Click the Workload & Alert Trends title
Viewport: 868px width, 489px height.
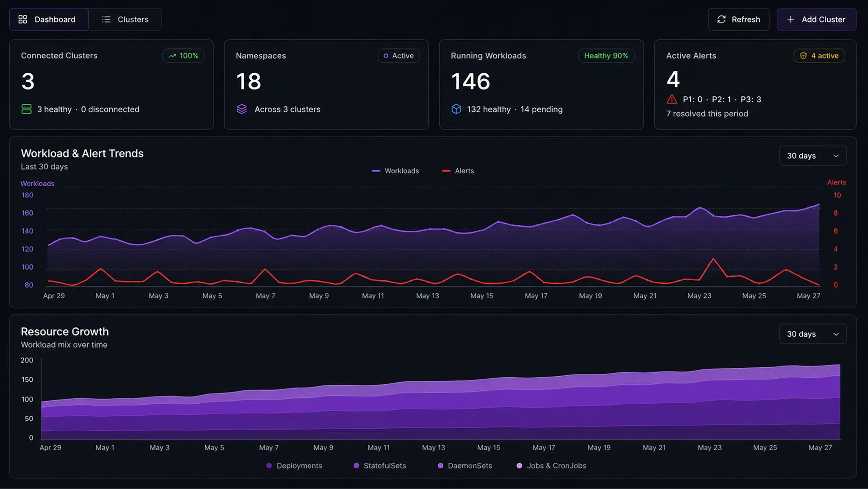point(82,153)
